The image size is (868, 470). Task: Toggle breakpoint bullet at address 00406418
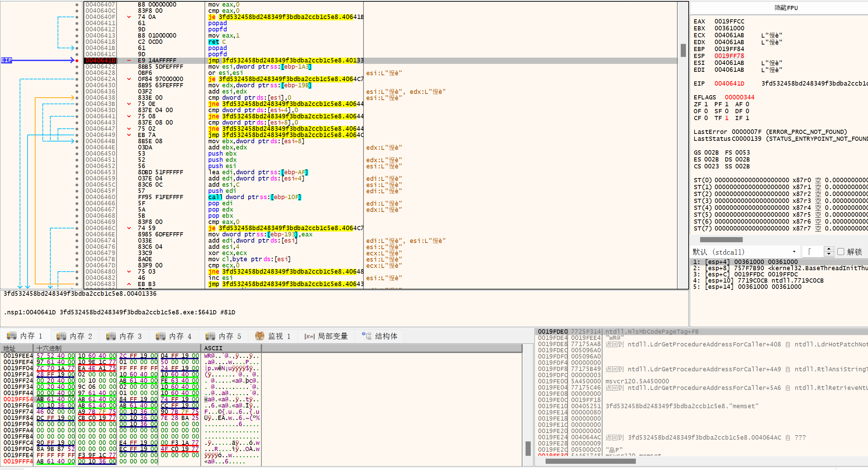coord(77,42)
